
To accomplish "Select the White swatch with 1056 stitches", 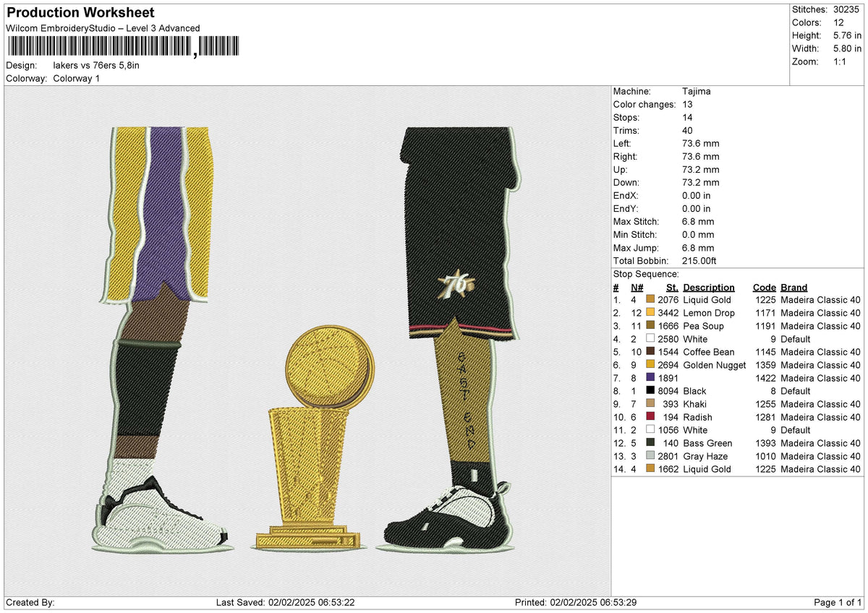I will (650, 430).
